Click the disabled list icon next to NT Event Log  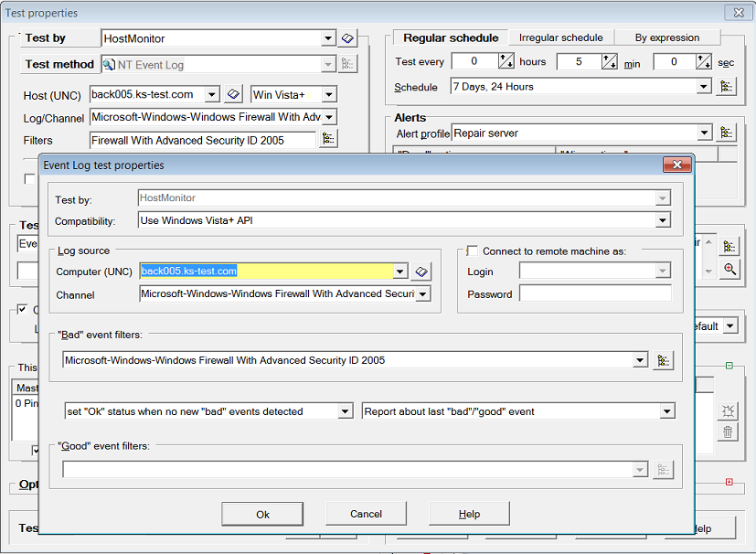pos(347,64)
